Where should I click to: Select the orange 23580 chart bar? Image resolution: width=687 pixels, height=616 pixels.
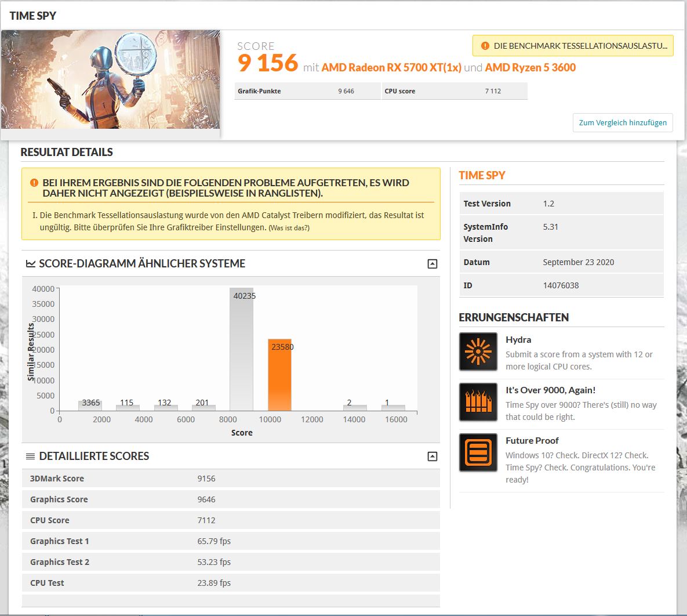(x=279, y=375)
